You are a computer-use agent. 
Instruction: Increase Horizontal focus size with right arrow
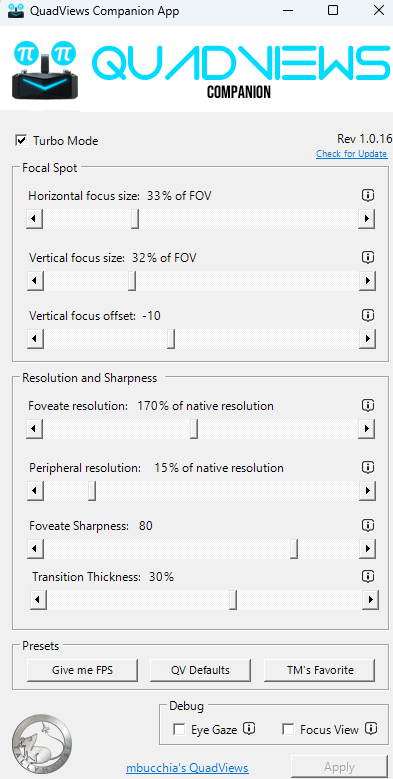point(366,219)
